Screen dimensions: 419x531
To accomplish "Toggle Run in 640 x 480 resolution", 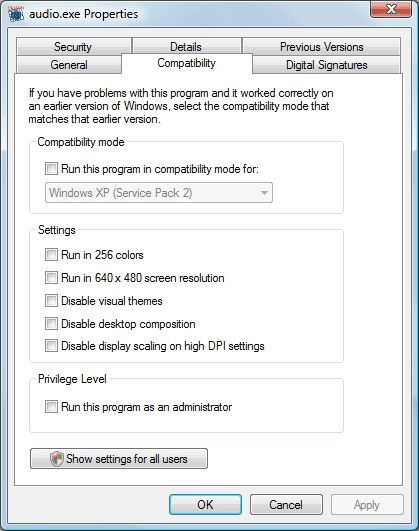I will tap(51, 278).
